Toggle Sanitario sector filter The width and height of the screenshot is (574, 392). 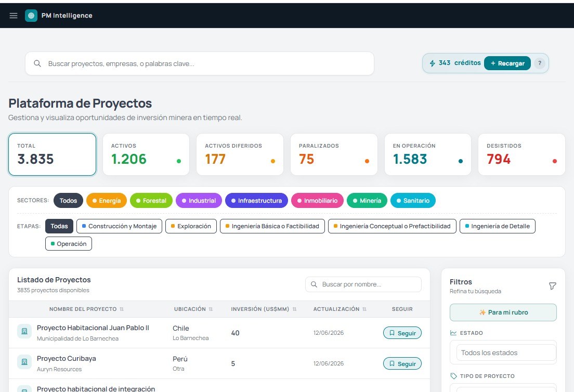click(413, 201)
